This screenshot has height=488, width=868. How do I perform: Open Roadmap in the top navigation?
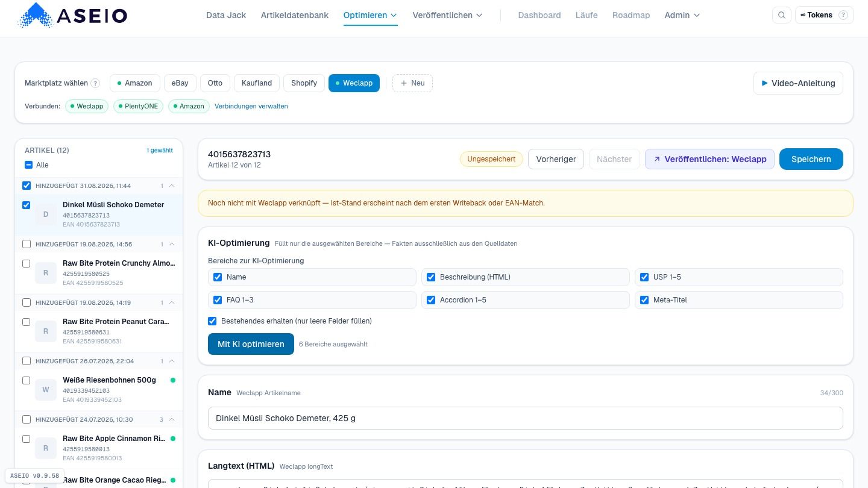click(631, 15)
